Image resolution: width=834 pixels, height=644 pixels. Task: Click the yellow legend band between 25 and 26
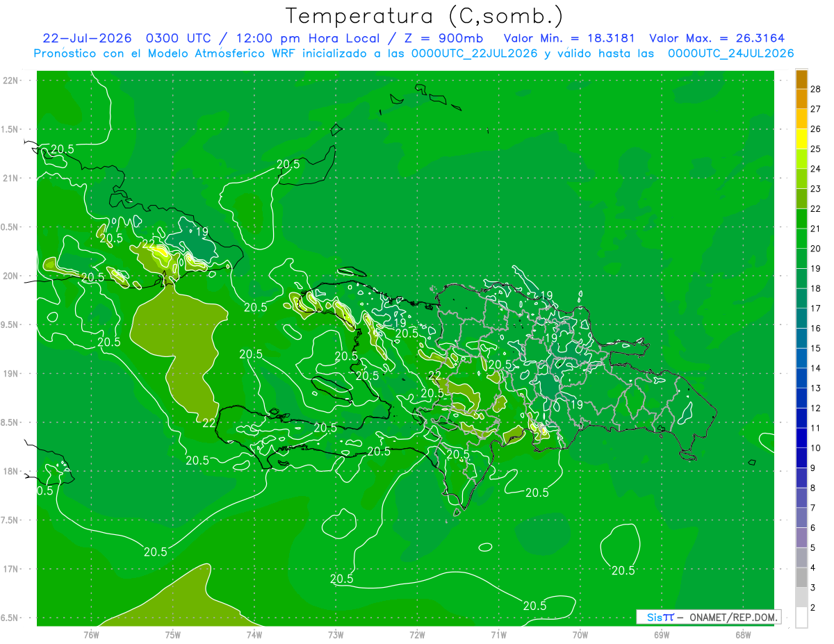(x=802, y=139)
